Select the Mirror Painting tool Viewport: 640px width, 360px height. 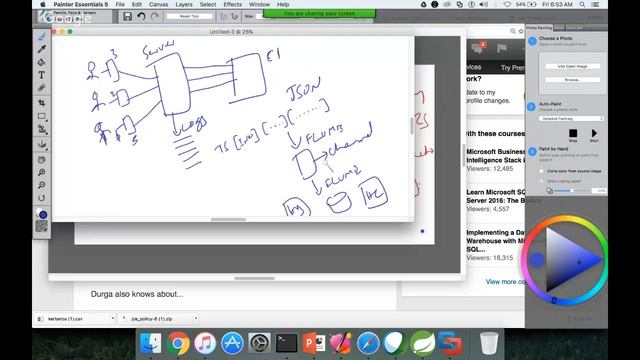[42, 145]
